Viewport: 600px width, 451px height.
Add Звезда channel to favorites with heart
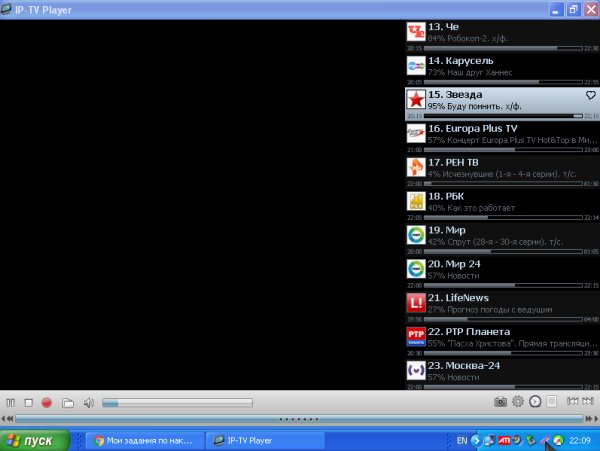point(591,95)
